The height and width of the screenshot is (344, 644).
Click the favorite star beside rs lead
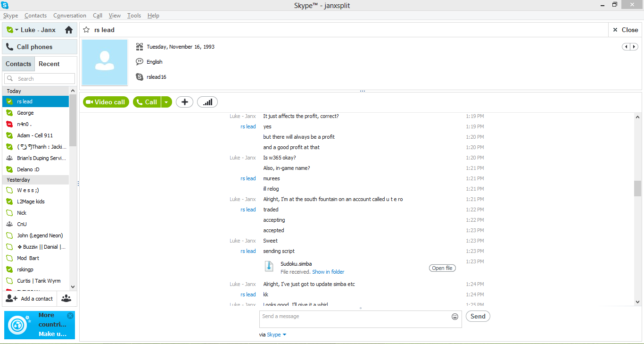click(x=86, y=30)
